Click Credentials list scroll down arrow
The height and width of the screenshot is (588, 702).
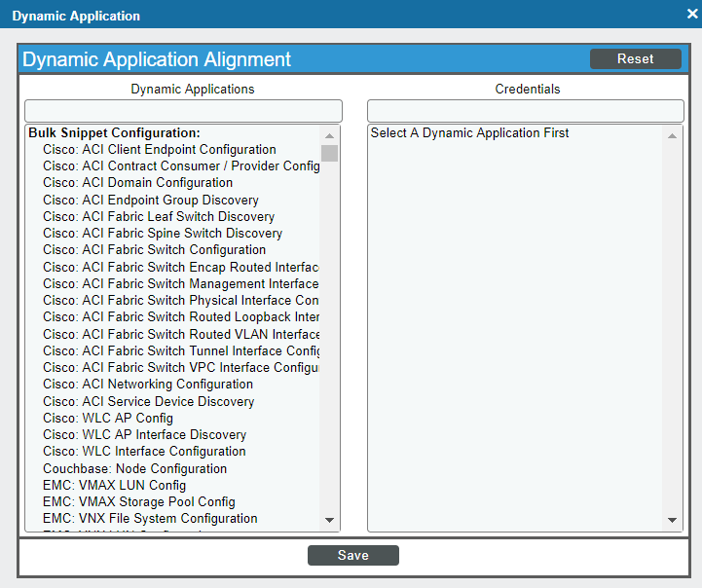[x=672, y=520]
